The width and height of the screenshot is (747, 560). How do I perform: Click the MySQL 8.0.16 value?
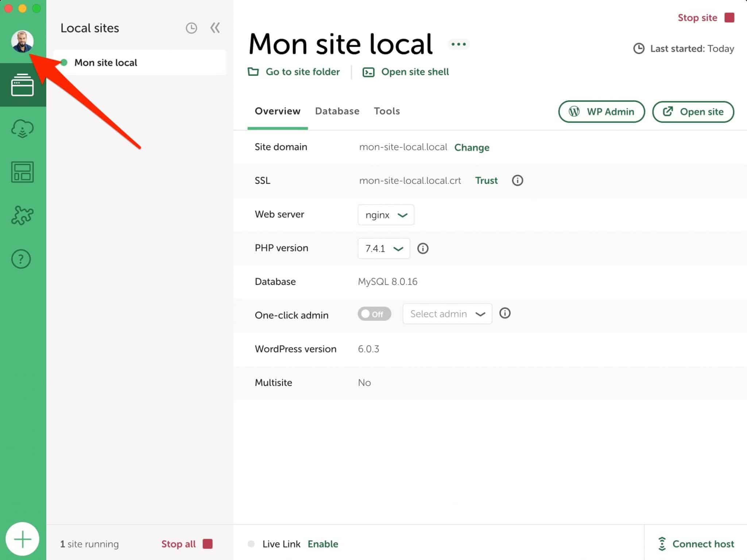387,281
